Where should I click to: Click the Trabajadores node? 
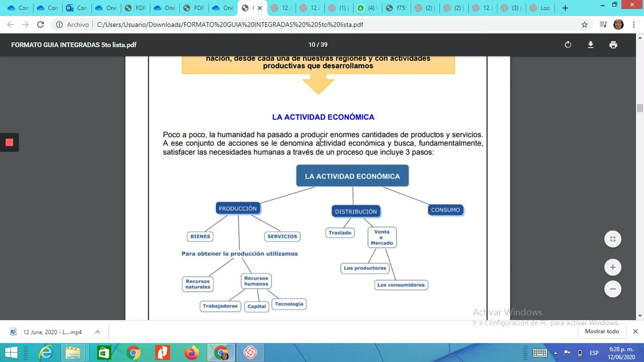(220, 306)
